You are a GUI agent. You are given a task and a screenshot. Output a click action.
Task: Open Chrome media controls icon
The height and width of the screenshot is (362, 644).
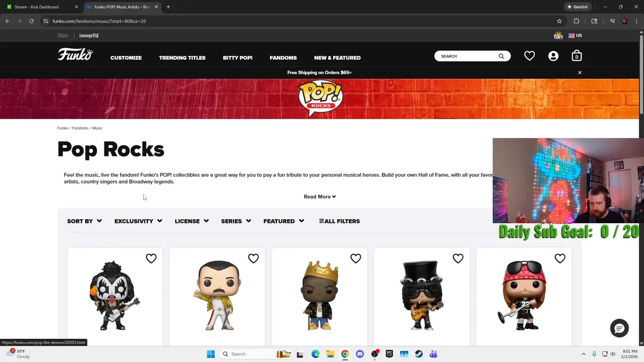(x=612, y=21)
